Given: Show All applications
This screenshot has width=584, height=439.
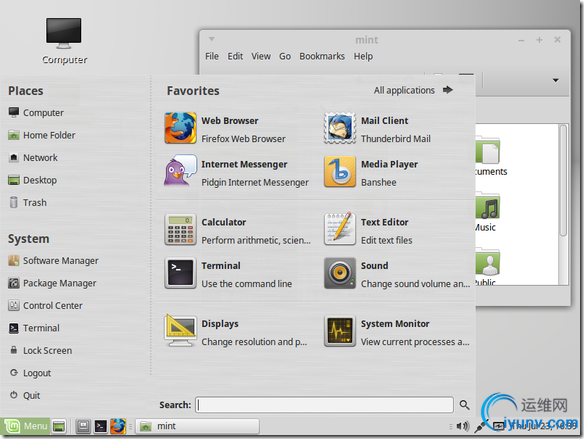Looking at the screenshot, I should click(x=413, y=90).
